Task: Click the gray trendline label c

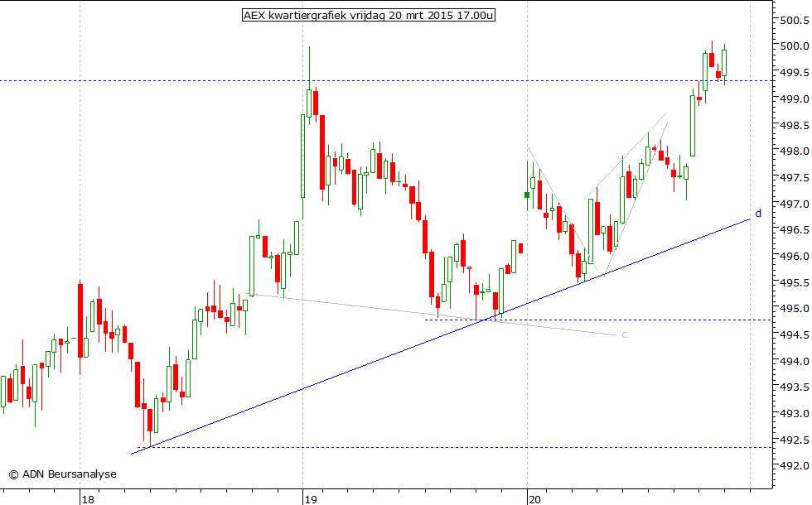Action: (x=625, y=335)
